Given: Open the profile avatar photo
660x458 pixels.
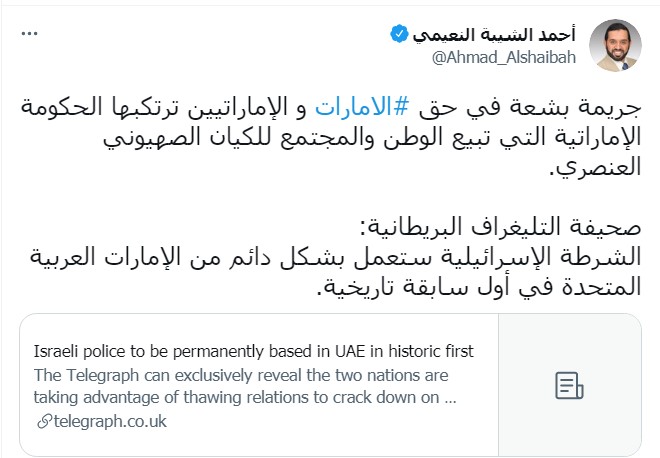Looking at the screenshot, I should click(x=616, y=45).
